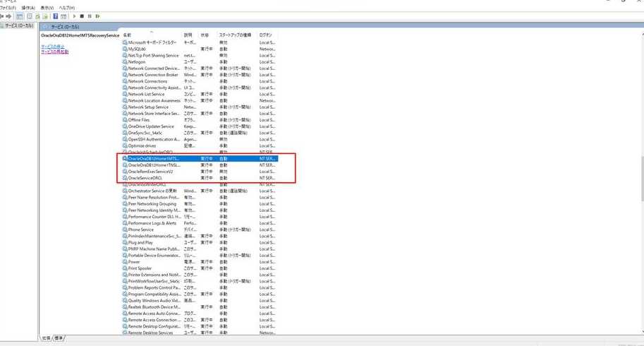Viewport: 644px width, 346px height.
Task: Click gear icon of MySQL80 service
Action: coord(125,49)
